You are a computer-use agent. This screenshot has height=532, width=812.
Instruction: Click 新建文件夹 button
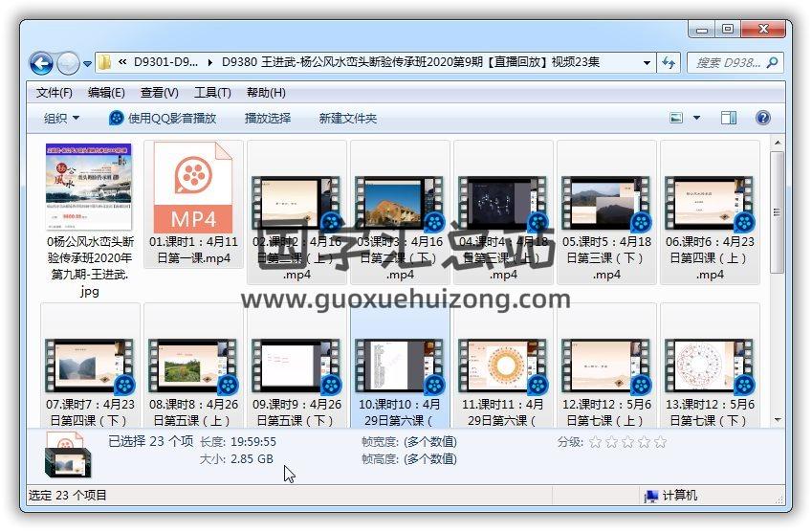(x=348, y=118)
